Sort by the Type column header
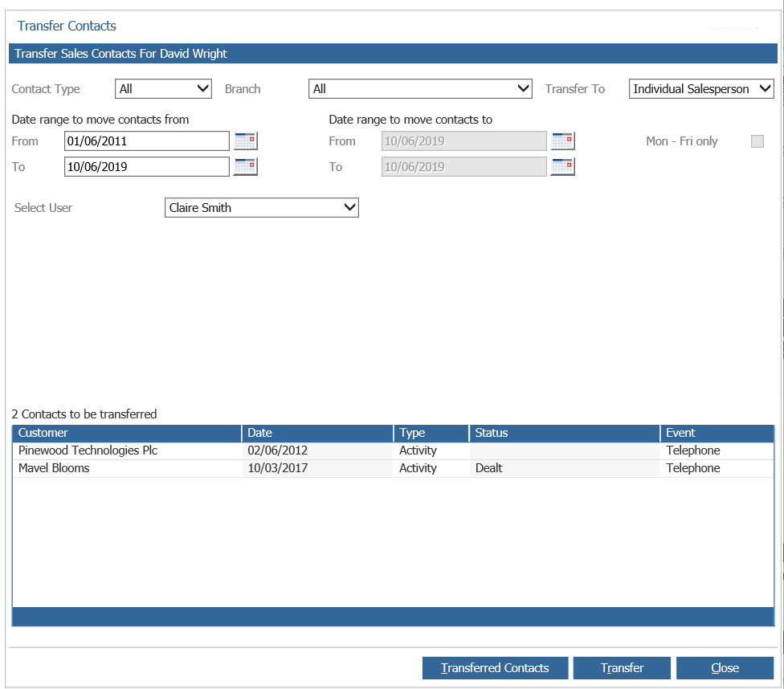This screenshot has height=689, width=784. (x=431, y=433)
